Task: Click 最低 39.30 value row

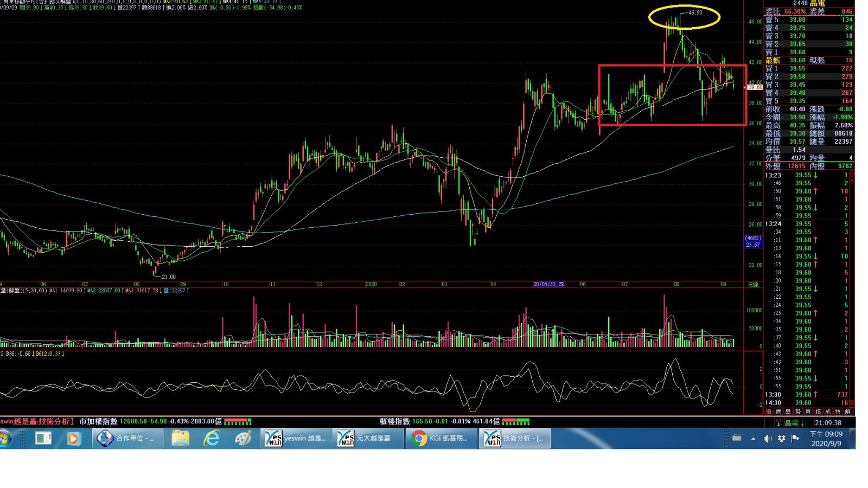Action: click(787, 133)
